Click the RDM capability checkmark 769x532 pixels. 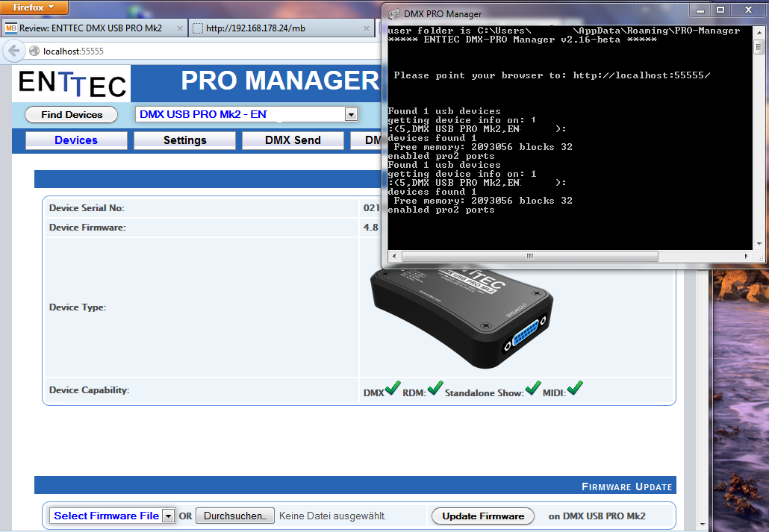435,388
